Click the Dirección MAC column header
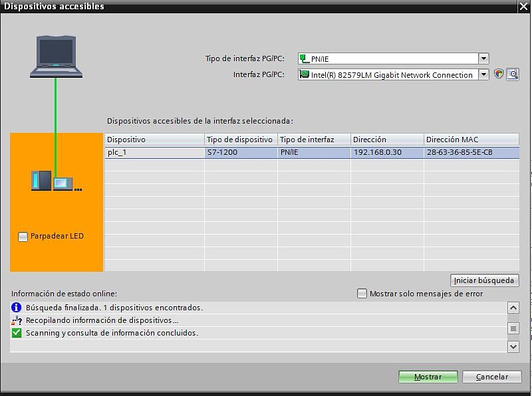This screenshot has height=396, width=532. 471,140
